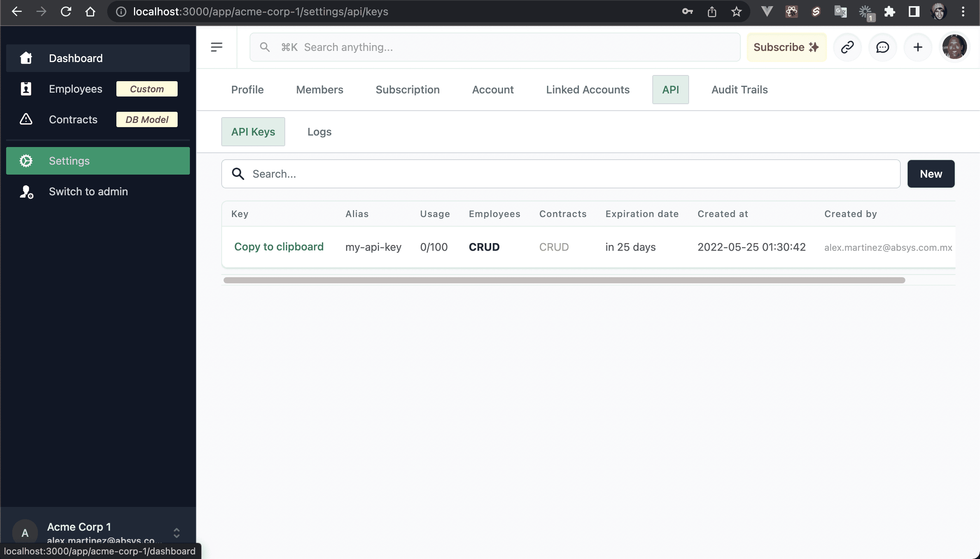Select the API Keys sub-tab

pos(253,132)
